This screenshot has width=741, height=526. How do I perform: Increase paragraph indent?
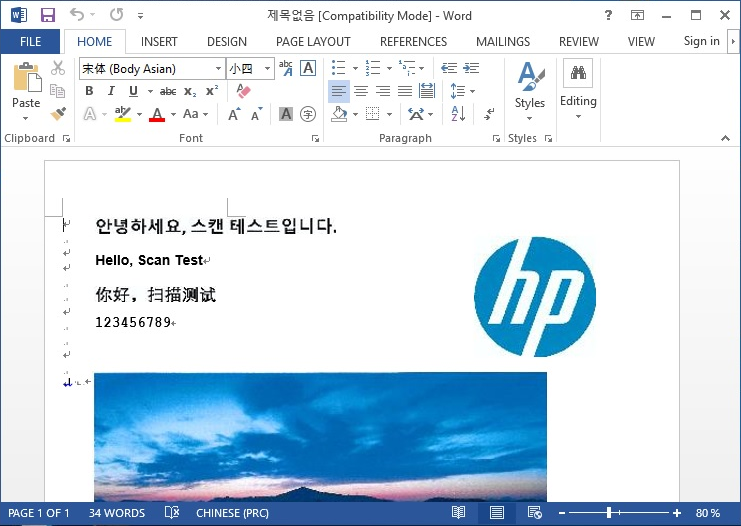(471, 68)
